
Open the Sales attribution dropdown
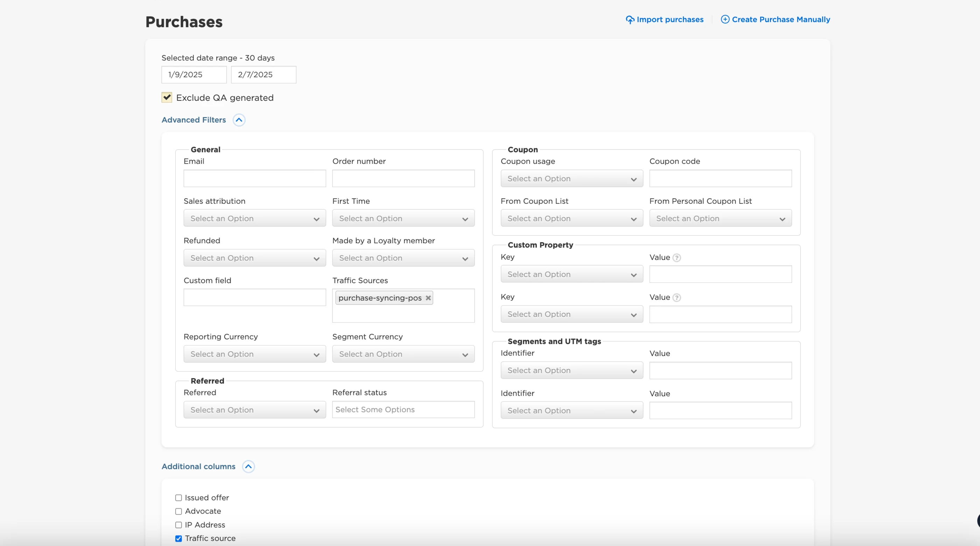click(x=254, y=218)
